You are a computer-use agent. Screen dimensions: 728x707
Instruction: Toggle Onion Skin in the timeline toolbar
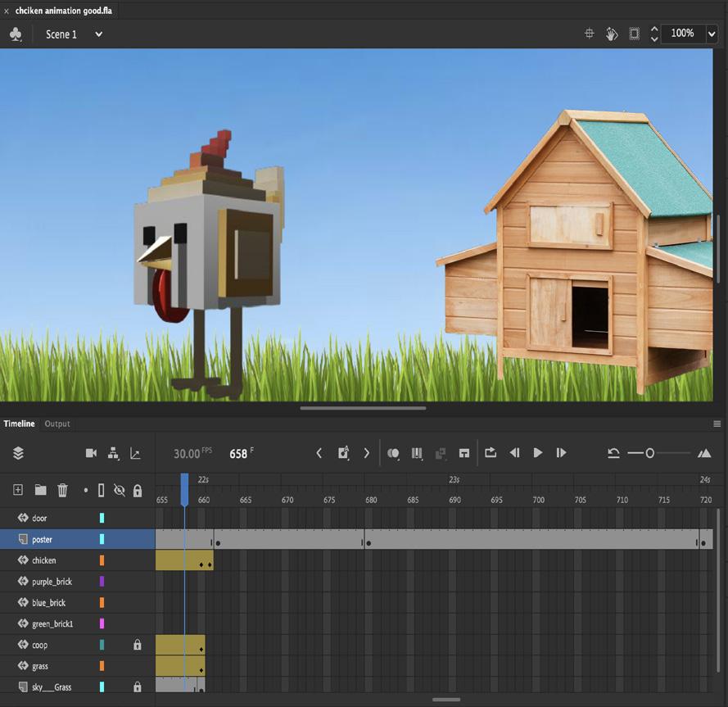393,453
